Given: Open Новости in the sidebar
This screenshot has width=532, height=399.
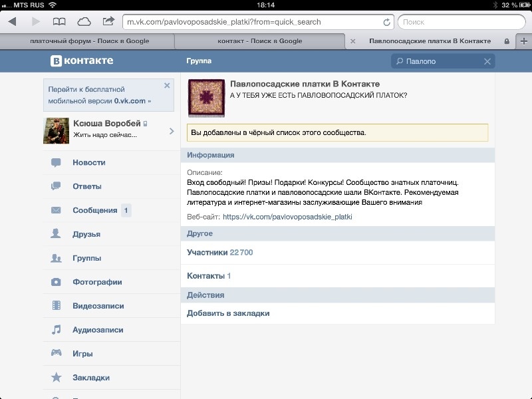Looking at the screenshot, I should 112,162.
